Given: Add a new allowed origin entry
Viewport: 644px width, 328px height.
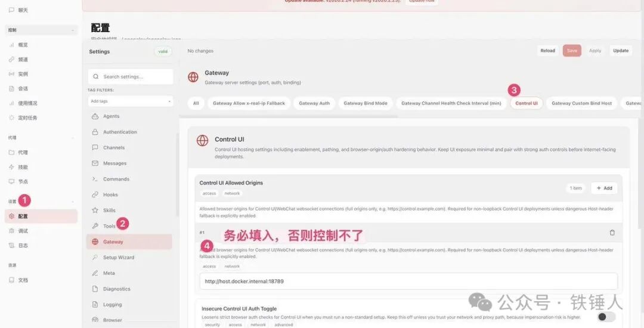Looking at the screenshot, I should coord(604,188).
